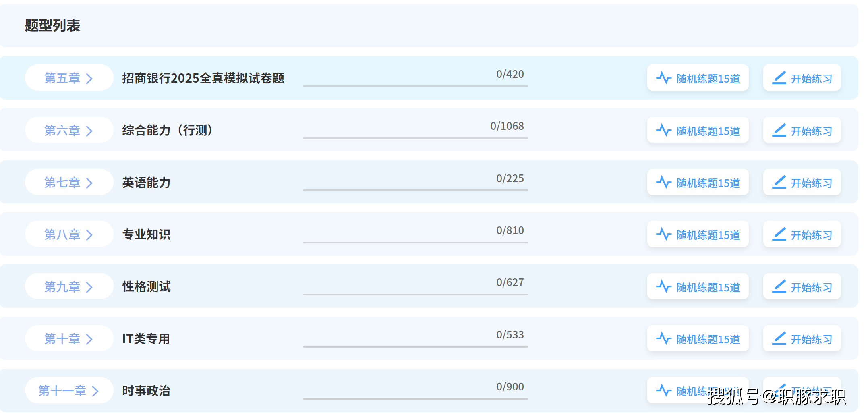
Task: Expand 第十一章 chapter chevron
Action: coord(95,391)
